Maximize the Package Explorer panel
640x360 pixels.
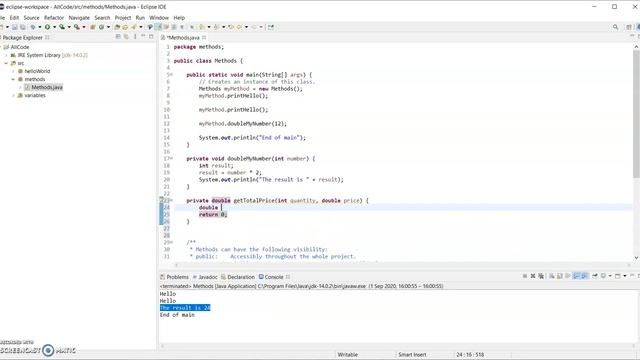coord(151,37)
